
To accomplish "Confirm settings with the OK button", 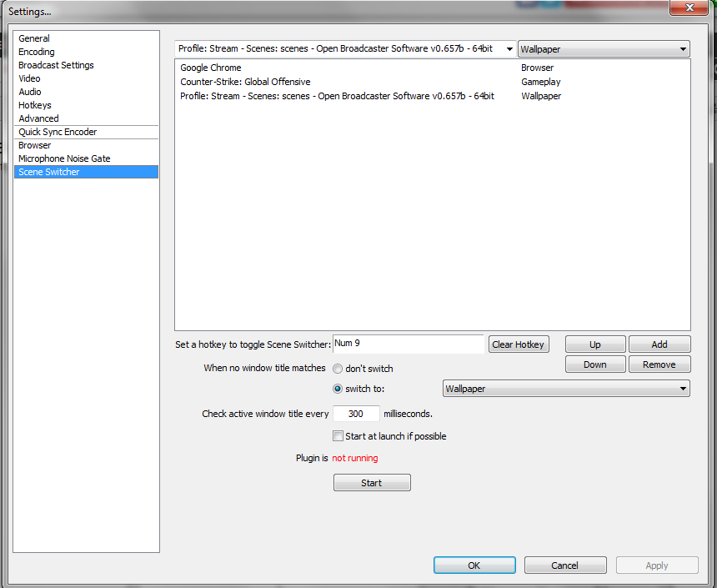I will tap(474, 565).
